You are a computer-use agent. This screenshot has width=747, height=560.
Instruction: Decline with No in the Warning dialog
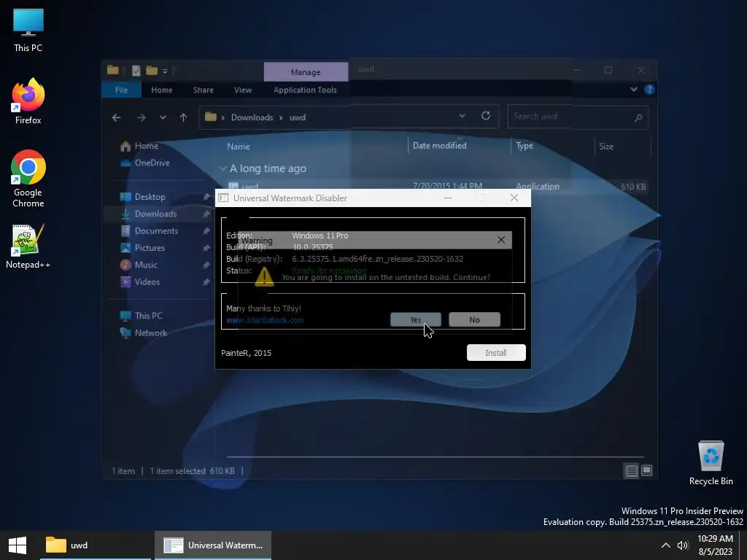click(474, 319)
